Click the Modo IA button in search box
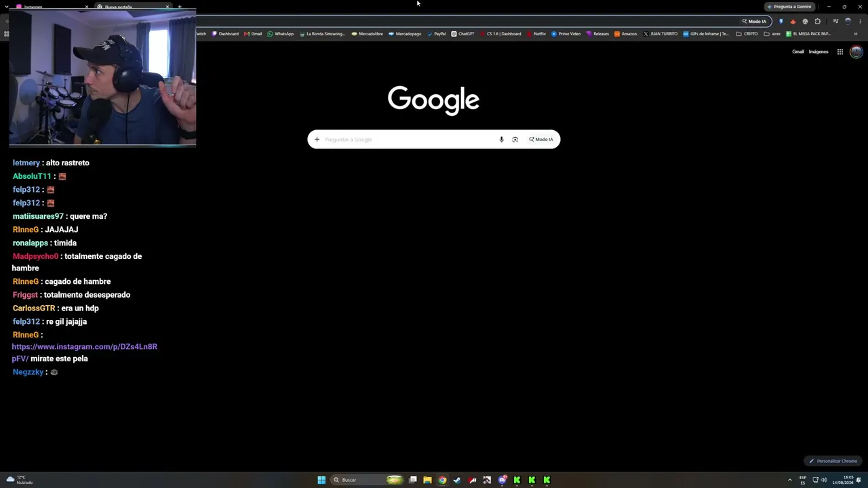The image size is (868, 488). (541, 140)
